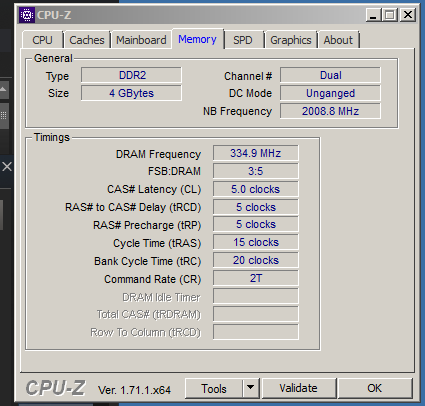Click the Size field showing 4 GBytes
The width and height of the screenshot is (425, 406).
click(x=131, y=93)
